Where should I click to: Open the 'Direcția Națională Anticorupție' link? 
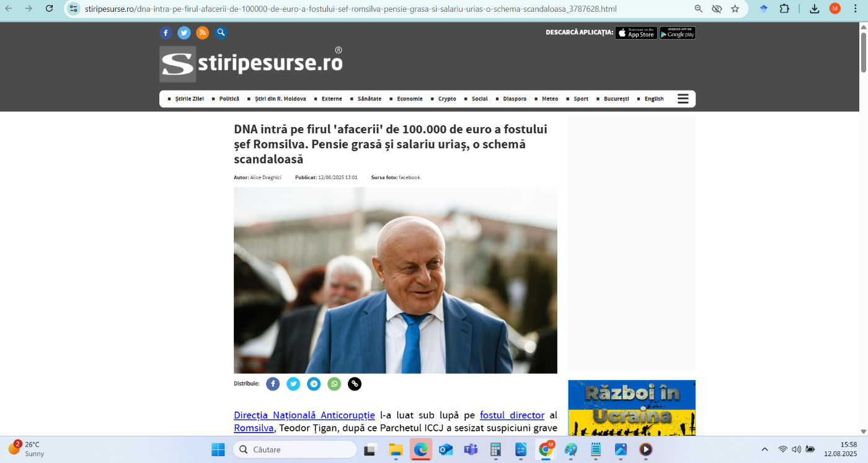(304, 415)
